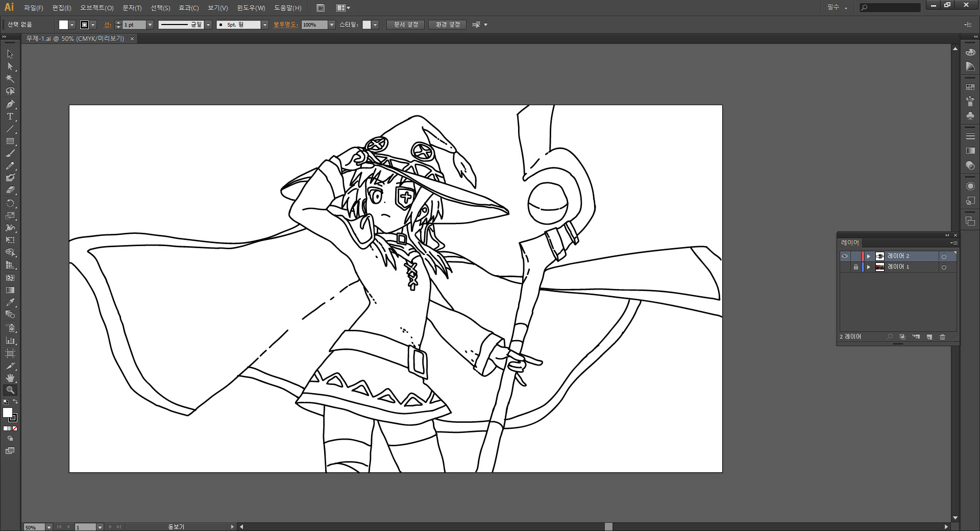Open the fill color dropdown in control bar
Image resolution: width=980 pixels, height=531 pixels.
pyautogui.click(x=72, y=25)
